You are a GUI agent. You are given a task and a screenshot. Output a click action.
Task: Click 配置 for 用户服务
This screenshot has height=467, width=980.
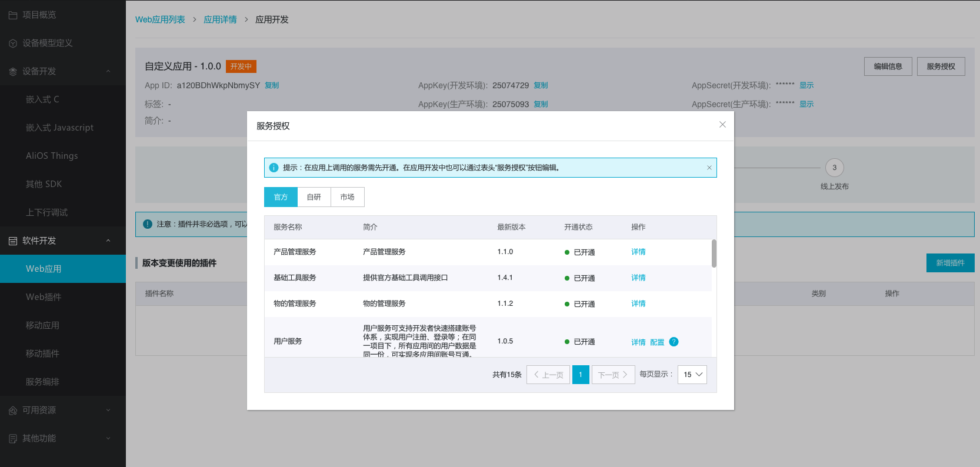point(657,342)
